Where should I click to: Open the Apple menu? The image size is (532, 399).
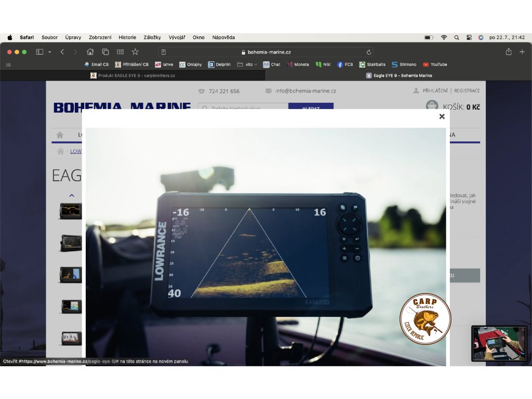click(x=10, y=37)
